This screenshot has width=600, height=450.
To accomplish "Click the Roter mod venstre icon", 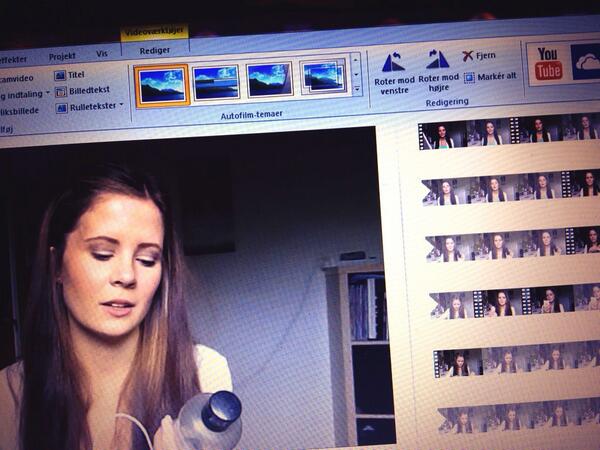I will pos(394,62).
